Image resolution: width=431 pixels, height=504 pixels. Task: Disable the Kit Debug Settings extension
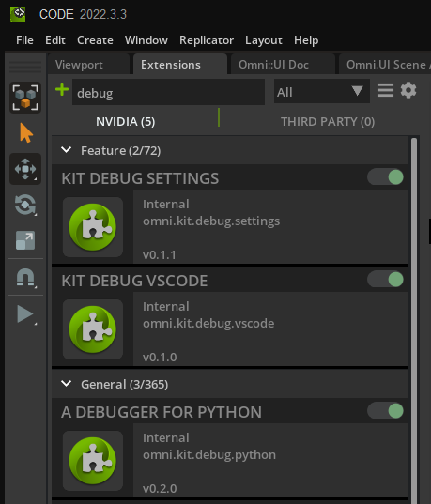386,177
